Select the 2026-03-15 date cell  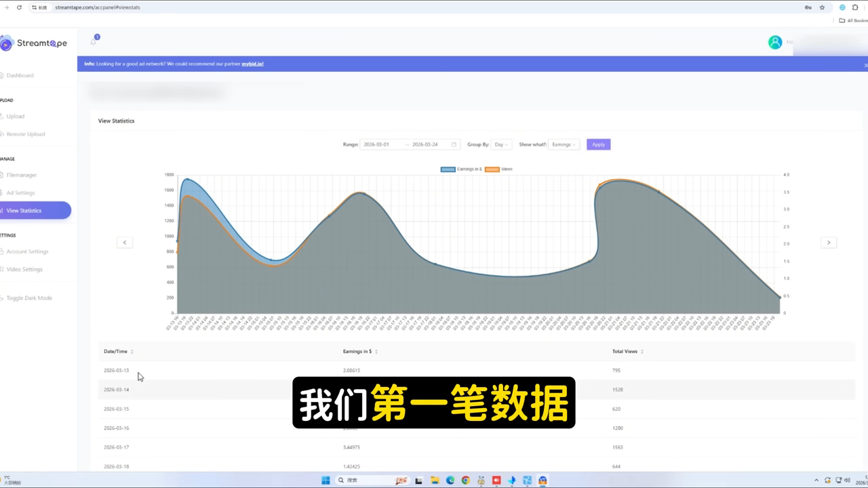116,409
